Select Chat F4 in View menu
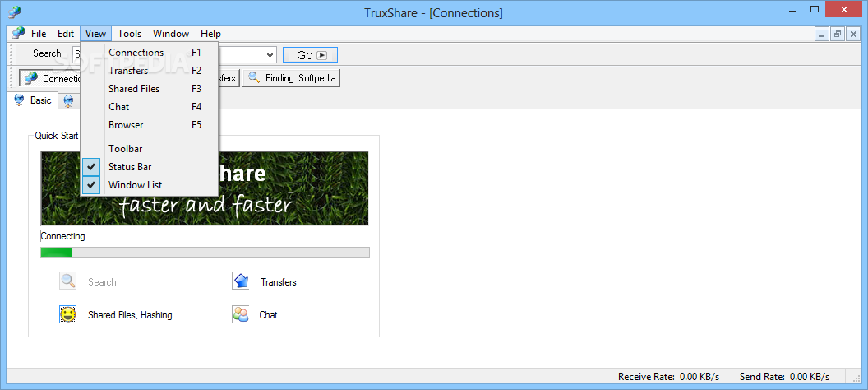Screen dimensions: 868x390 [x=150, y=106]
